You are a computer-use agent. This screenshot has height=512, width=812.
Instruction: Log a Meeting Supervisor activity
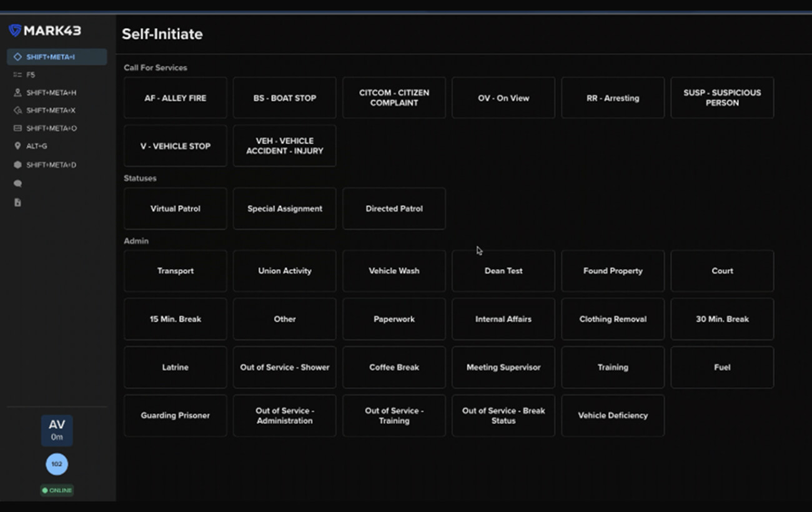click(503, 367)
